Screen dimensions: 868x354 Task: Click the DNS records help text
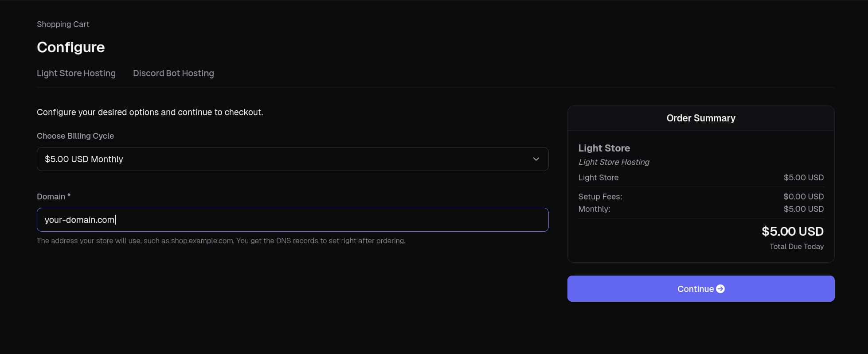(221, 241)
